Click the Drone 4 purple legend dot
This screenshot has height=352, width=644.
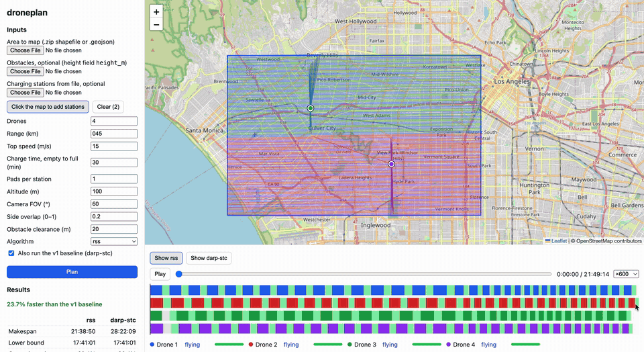point(449,345)
